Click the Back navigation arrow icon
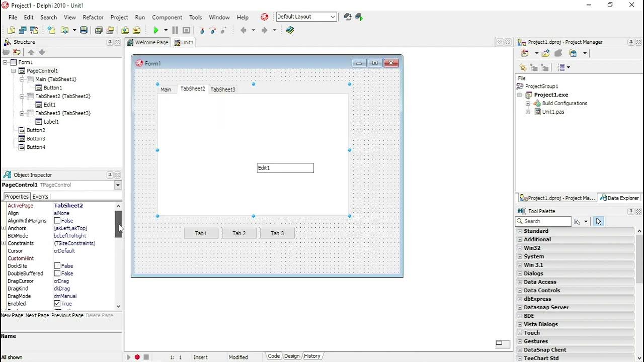 point(244,30)
